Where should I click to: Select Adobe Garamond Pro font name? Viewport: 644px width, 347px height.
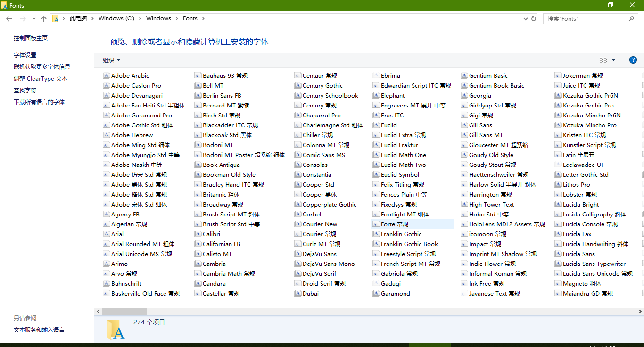pos(141,115)
